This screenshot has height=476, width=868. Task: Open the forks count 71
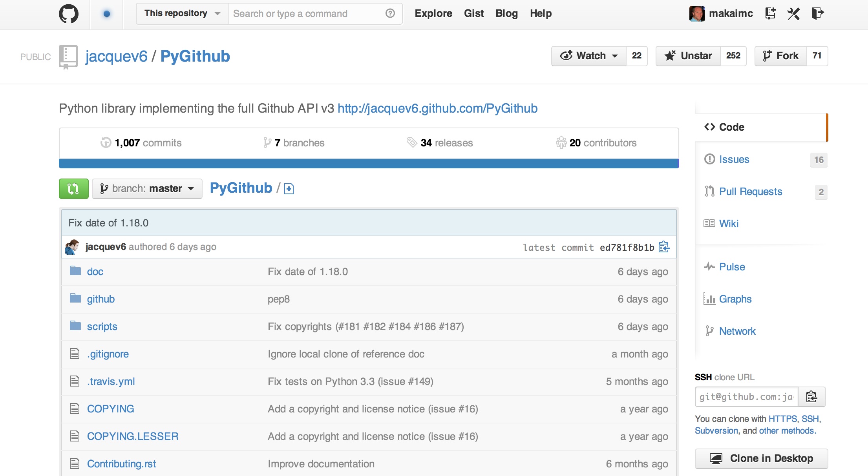pos(817,56)
